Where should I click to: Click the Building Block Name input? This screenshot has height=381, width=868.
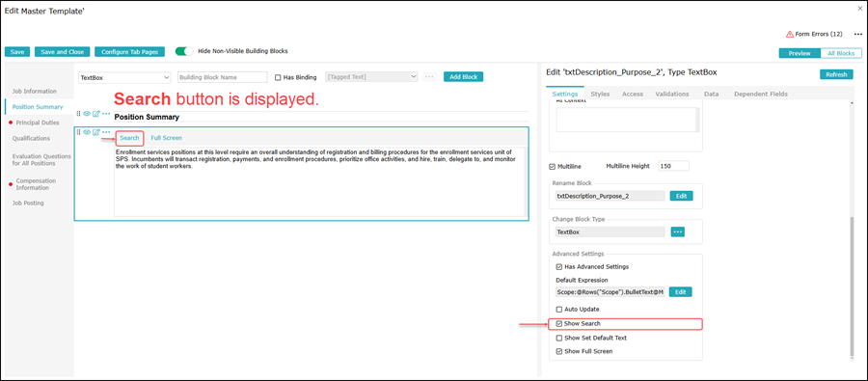pyautogui.click(x=223, y=77)
